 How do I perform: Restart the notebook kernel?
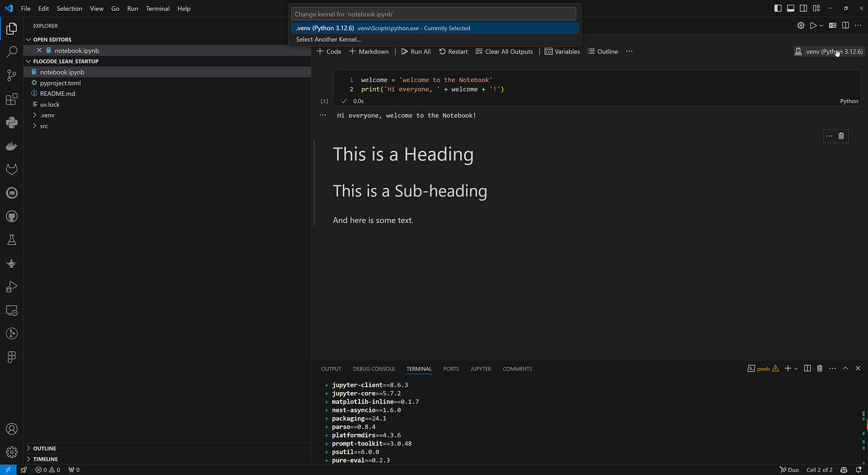453,51
